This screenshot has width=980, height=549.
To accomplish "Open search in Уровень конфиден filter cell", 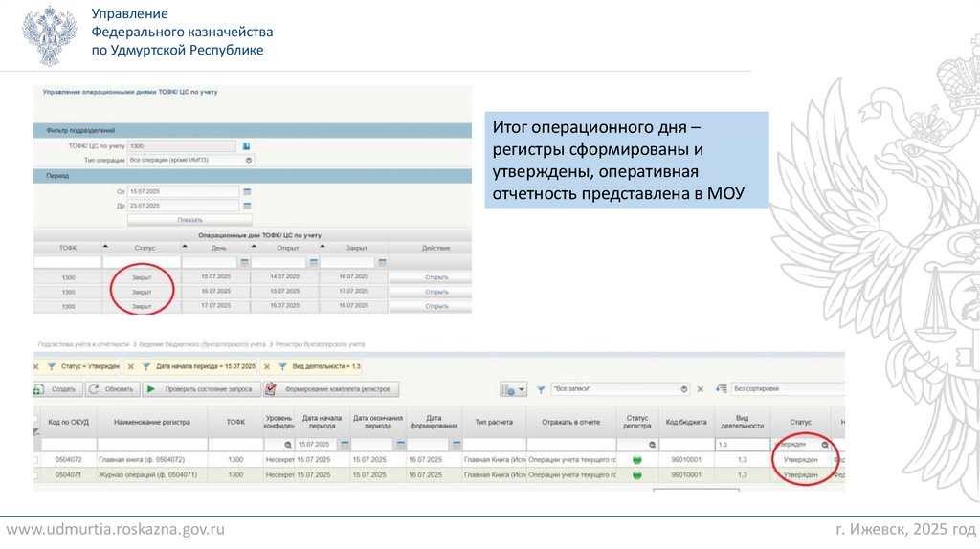I will [x=288, y=445].
